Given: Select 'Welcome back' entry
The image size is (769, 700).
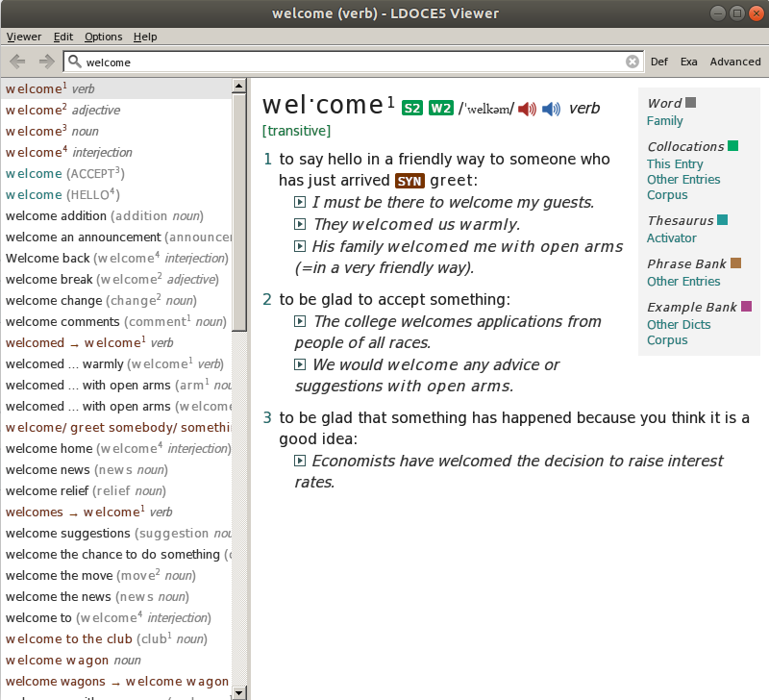Looking at the screenshot, I should [x=116, y=258].
